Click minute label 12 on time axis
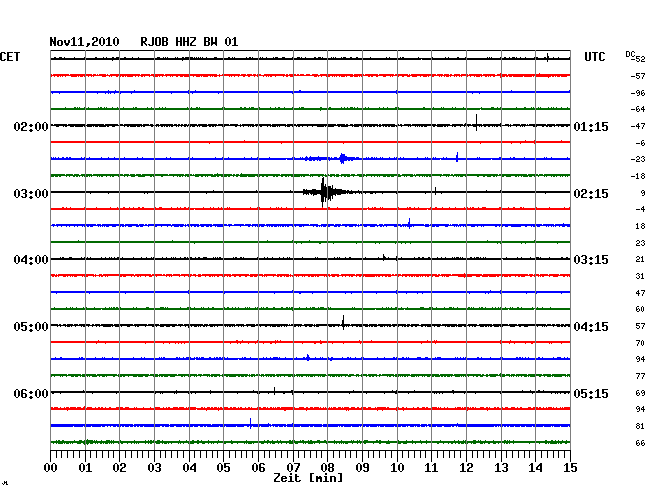The width and height of the screenshot is (650, 494). pyautogui.click(x=466, y=468)
